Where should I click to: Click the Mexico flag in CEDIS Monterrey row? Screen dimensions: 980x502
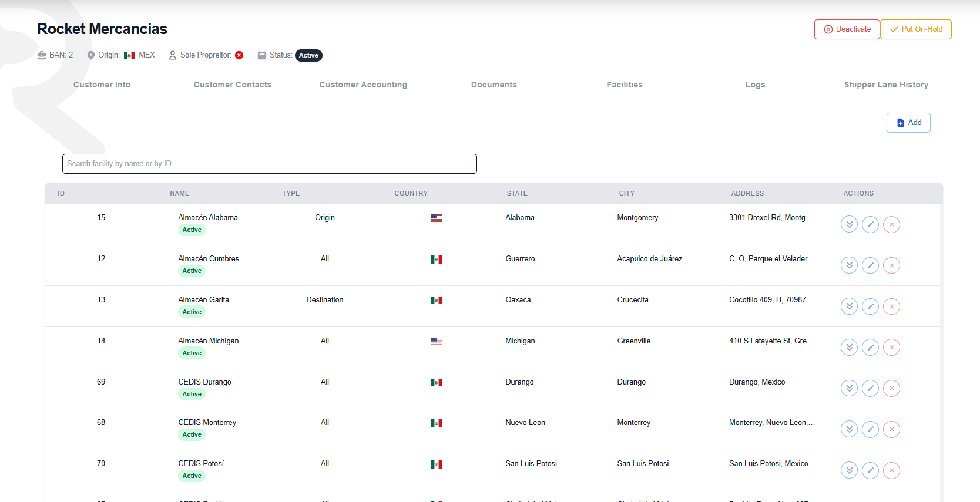[437, 423]
